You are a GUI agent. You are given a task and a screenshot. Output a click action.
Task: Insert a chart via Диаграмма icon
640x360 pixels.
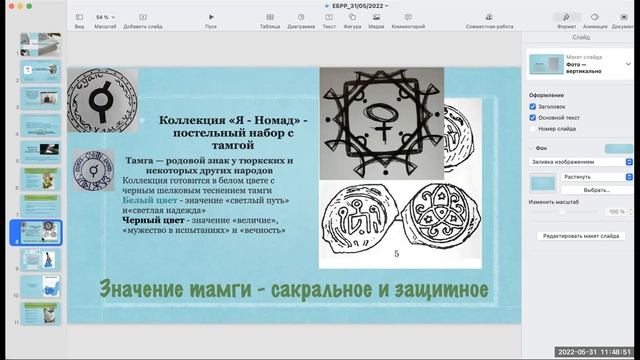coord(301,17)
